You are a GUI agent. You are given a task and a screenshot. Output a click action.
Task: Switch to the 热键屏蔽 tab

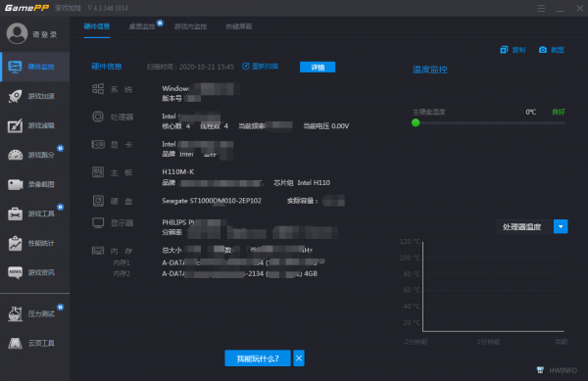pos(239,26)
